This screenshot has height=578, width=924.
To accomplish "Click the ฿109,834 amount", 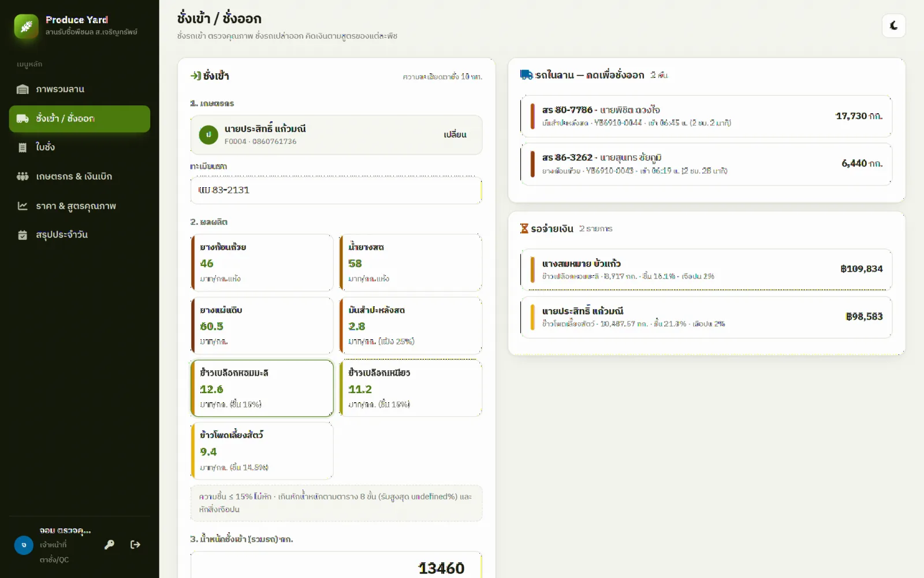I will tap(862, 269).
